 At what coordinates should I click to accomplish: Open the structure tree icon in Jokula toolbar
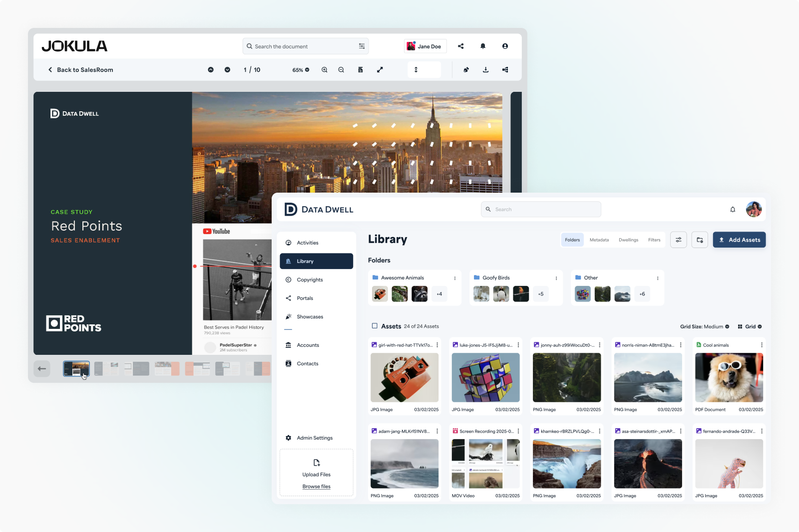tap(505, 70)
